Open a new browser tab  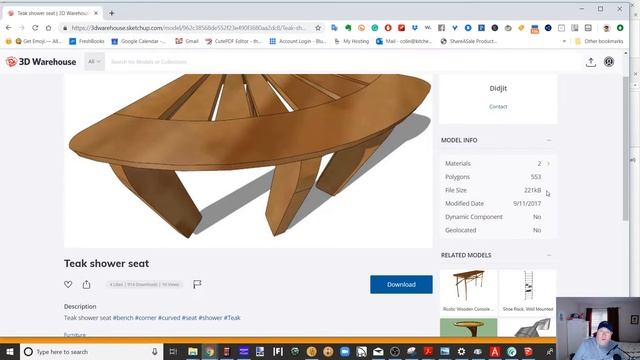111,13
